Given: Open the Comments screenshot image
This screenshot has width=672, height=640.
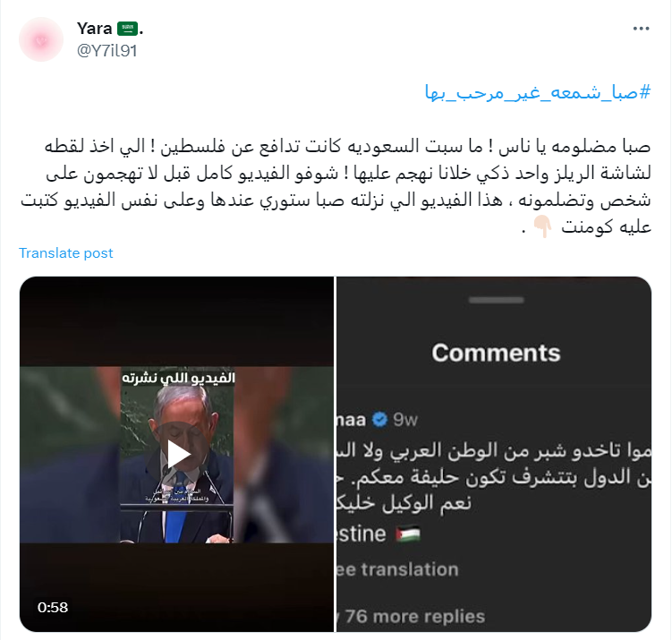Looking at the screenshot, I should 494,454.
